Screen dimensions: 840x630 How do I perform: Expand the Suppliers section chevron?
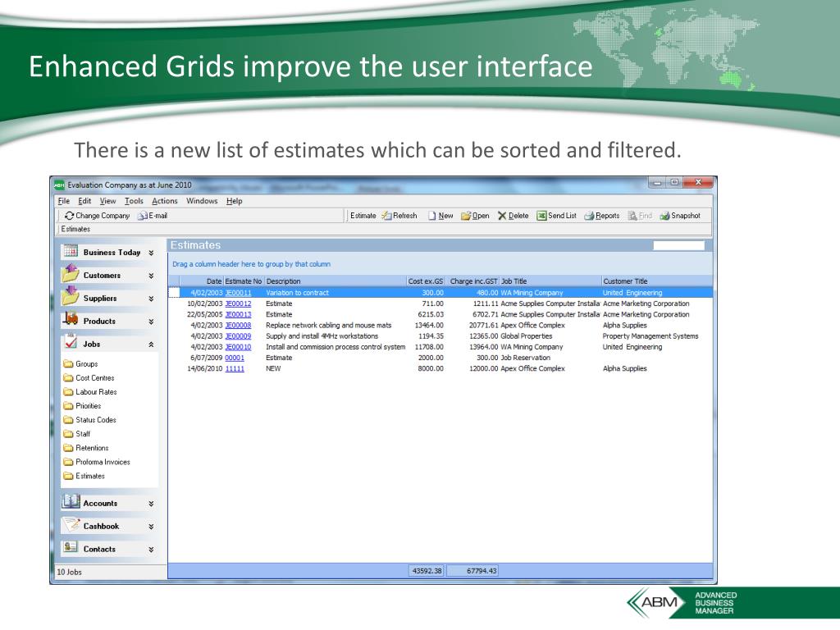[x=152, y=299]
